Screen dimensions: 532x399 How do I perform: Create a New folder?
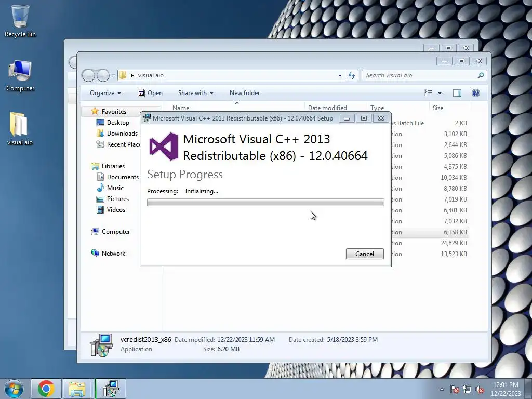click(x=245, y=93)
